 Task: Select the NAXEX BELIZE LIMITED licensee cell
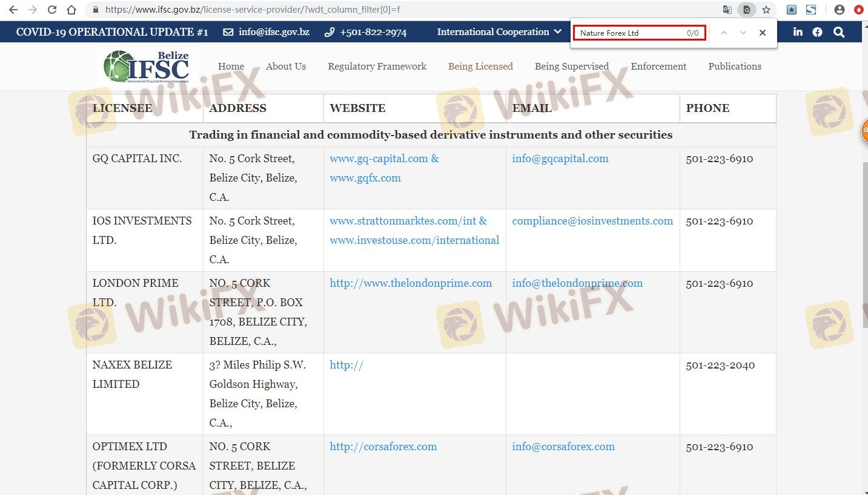(x=145, y=394)
